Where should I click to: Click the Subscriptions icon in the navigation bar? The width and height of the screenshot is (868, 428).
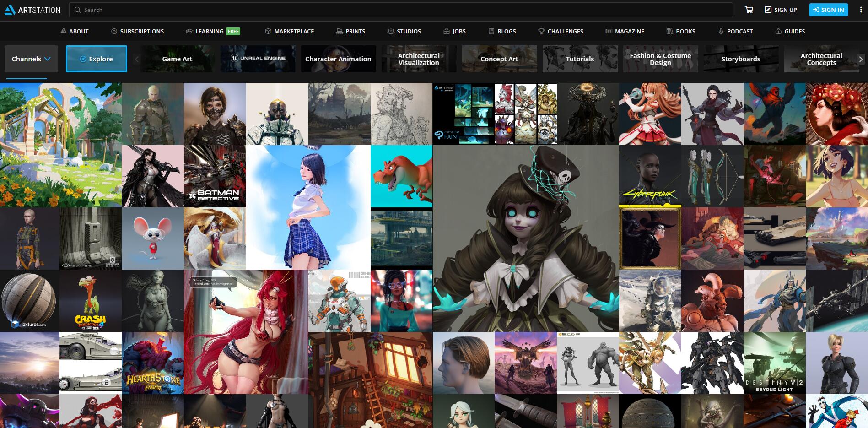pyautogui.click(x=114, y=31)
